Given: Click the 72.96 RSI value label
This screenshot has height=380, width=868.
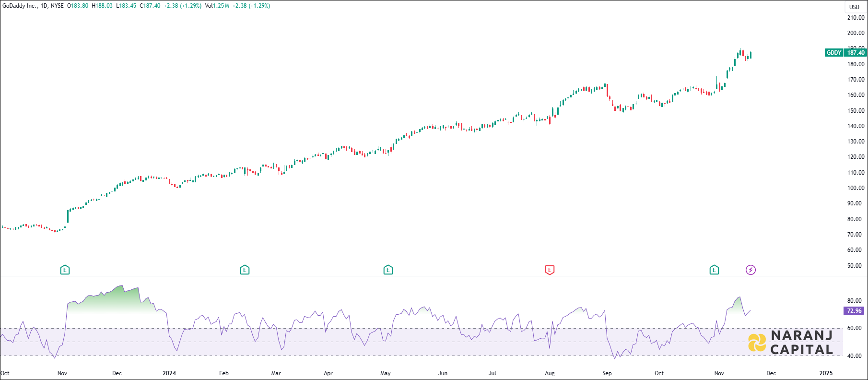Looking at the screenshot, I should coord(854,311).
